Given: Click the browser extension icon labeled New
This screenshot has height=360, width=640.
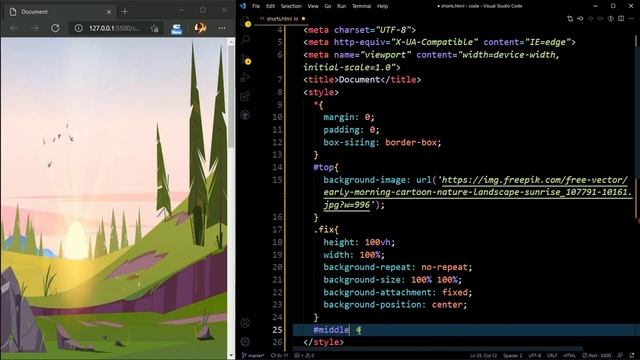Looking at the screenshot, I should [x=176, y=29].
